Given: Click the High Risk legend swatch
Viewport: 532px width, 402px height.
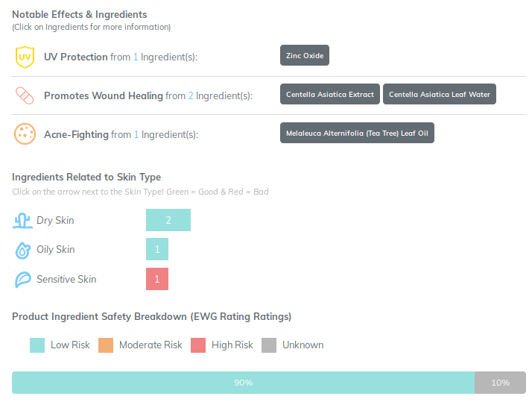Looking at the screenshot, I should click(x=198, y=345).
